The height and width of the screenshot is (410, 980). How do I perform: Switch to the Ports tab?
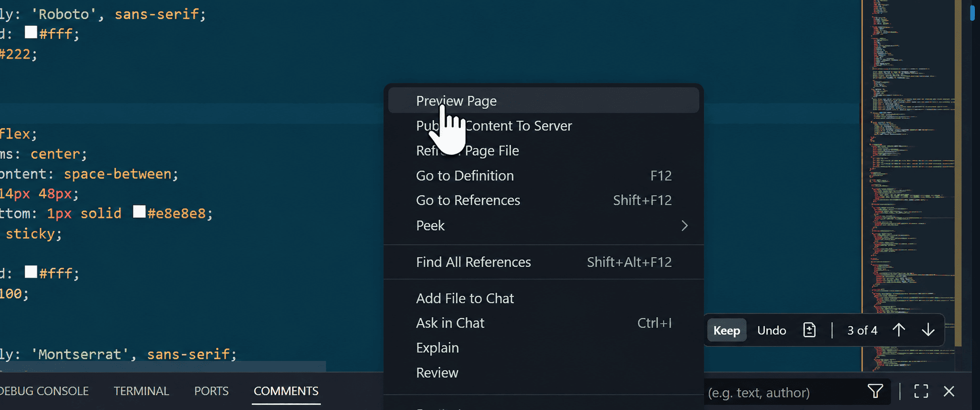pyautogui.click(x=211, y=391)
